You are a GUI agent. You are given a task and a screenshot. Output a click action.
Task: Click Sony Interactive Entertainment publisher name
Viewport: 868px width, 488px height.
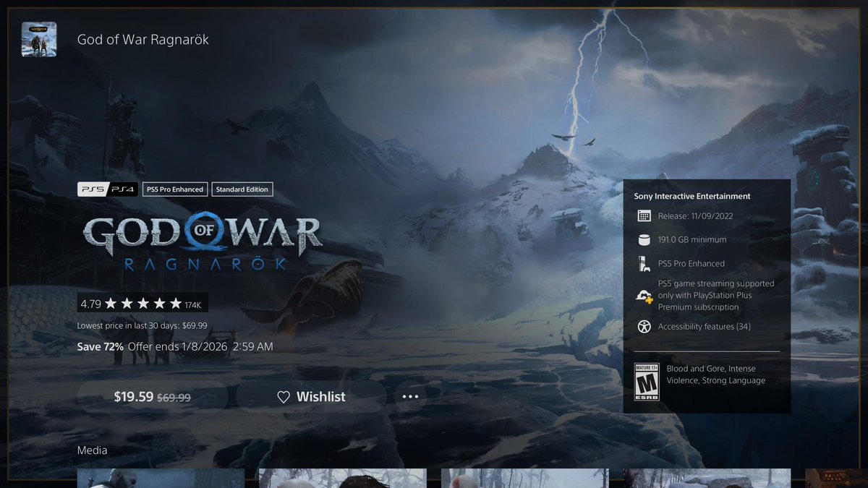tap(692, 196)
